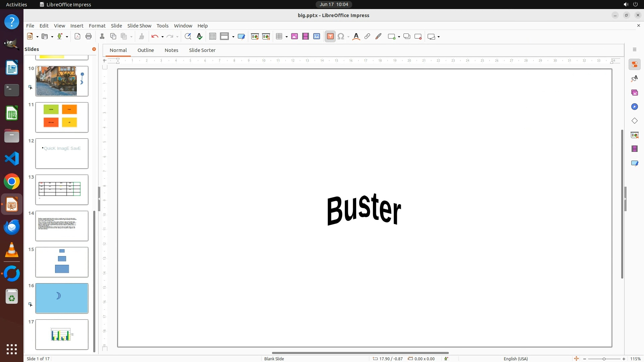
Task: Click the zoom slider in status bar
Action: (604, 359)
